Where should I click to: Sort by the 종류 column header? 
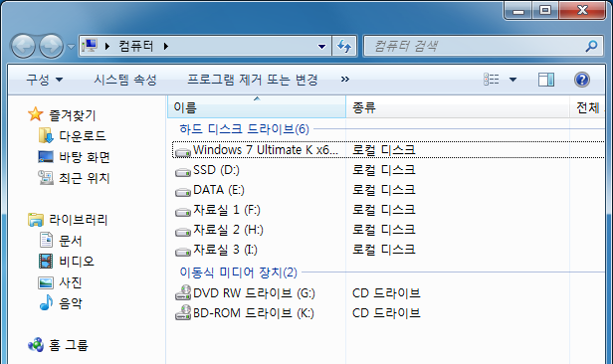tap(458, 107)
